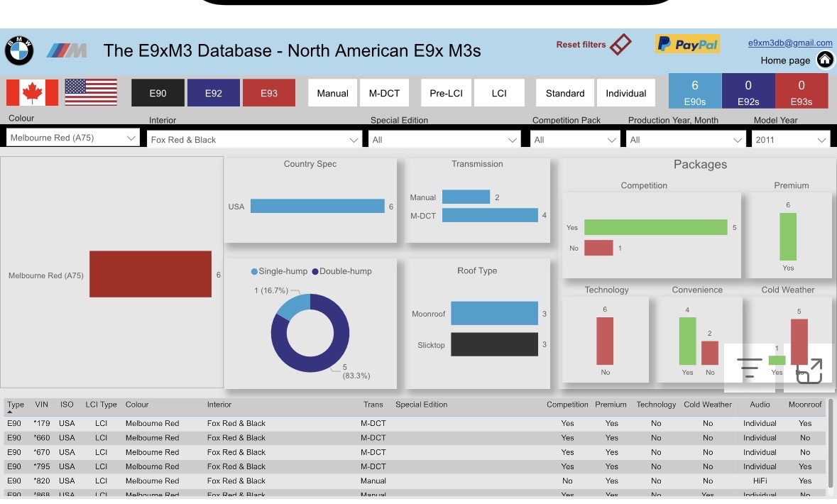
Task: Toggle the E93 body filter
Action: pos(269,93)
